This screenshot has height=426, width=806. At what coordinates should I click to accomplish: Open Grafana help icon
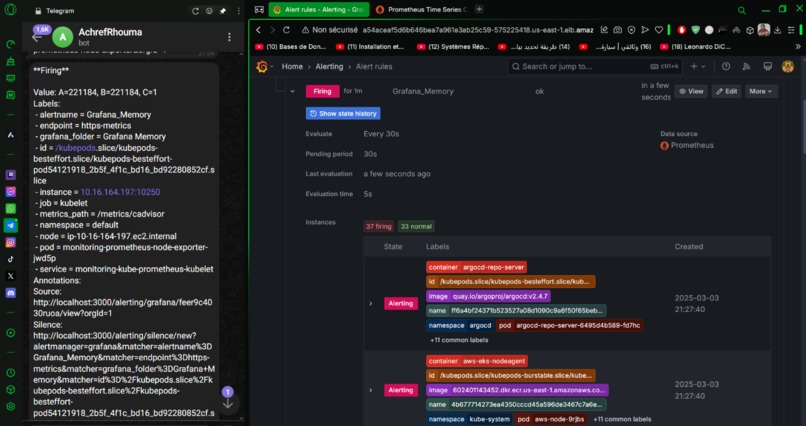click(726, 66)
